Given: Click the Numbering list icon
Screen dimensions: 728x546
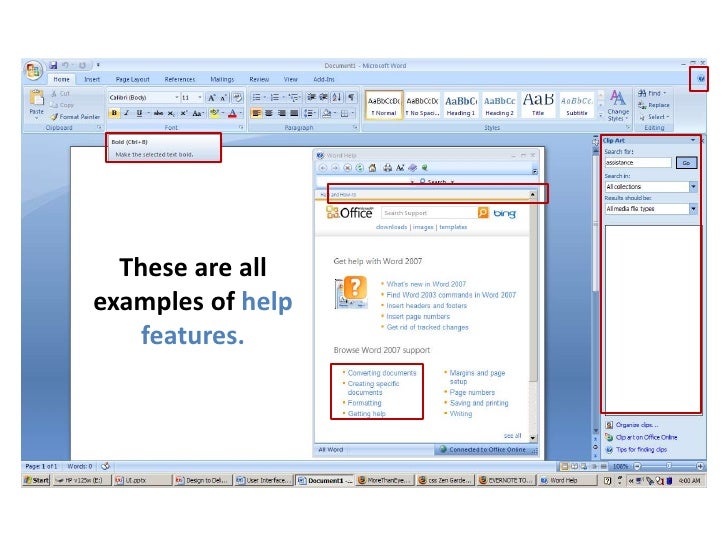Looking at the screenshot, I should 275,97.
